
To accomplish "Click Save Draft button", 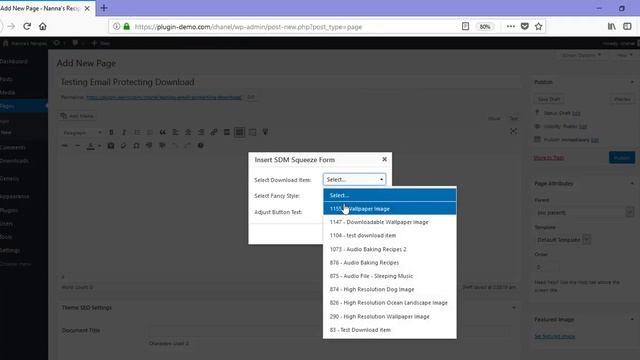I will [x=549, y=99].
